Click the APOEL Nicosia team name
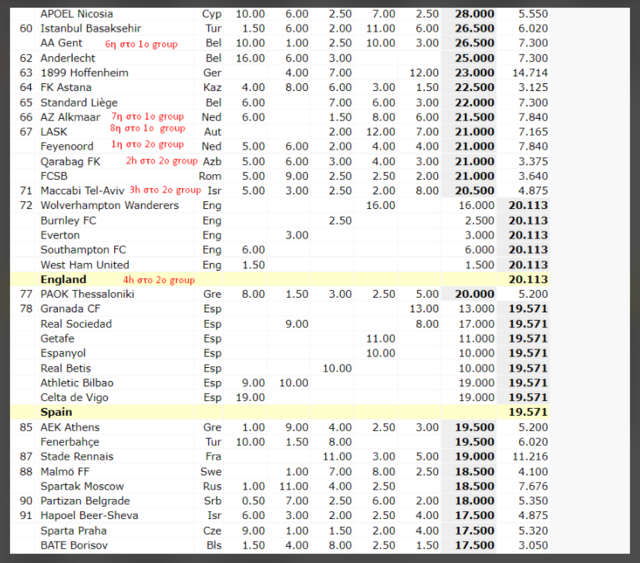Viewport: 640px width, 563px height. pyautogui.click(x=77, y=14)
